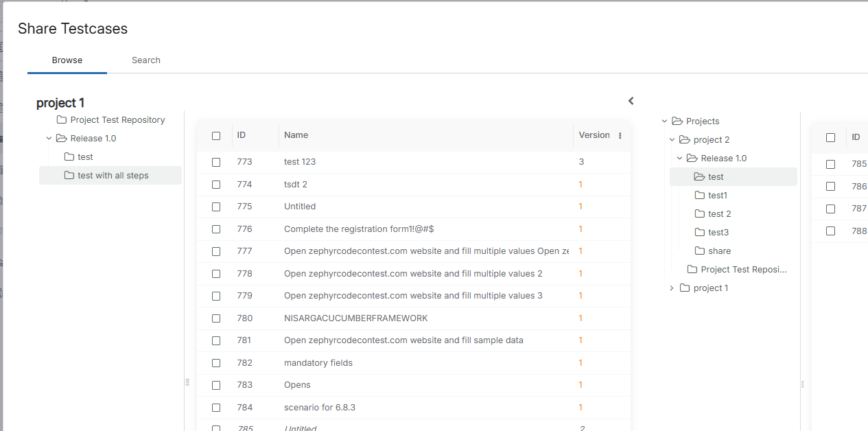The height and width of the screenshot is (431, 868).
Task: Click the Projects root folder icon
Action: 677,121
